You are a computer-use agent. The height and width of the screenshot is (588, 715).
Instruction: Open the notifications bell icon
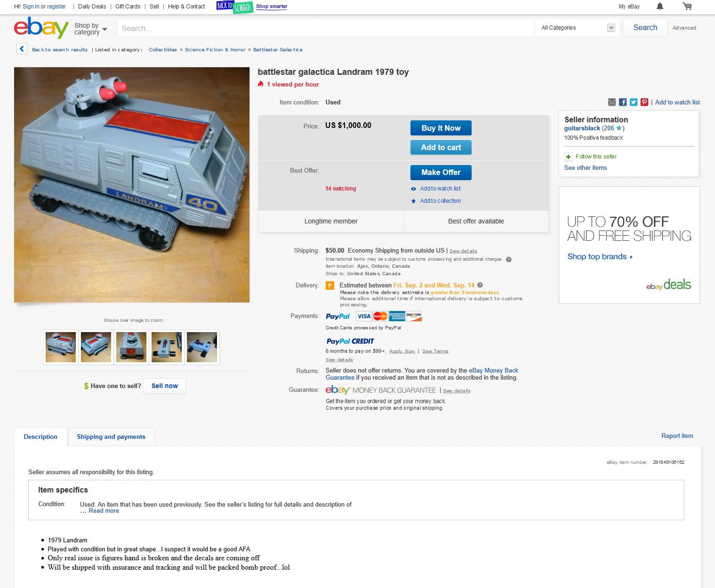pyautogui.click(x=660, y=6)
